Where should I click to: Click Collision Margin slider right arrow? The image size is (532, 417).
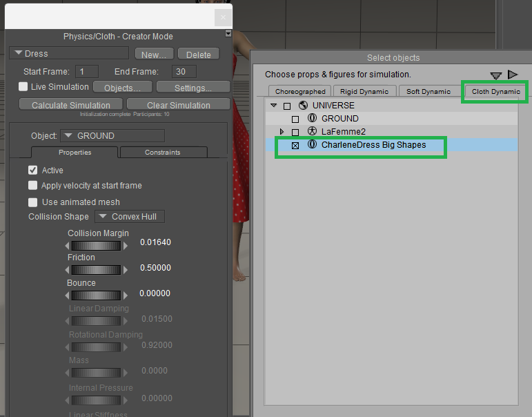[125, 246]
